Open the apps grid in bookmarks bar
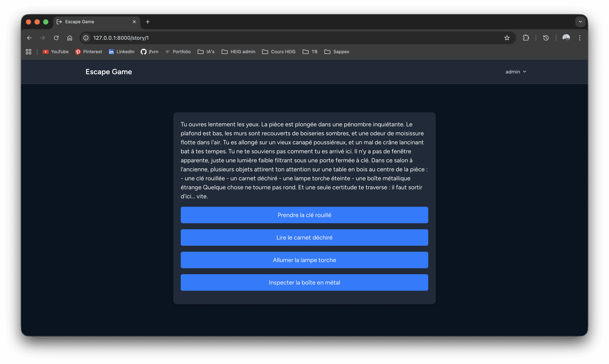The width and height of the screenshot is (609, 364). pyautogui.click(x=28, y=52)
